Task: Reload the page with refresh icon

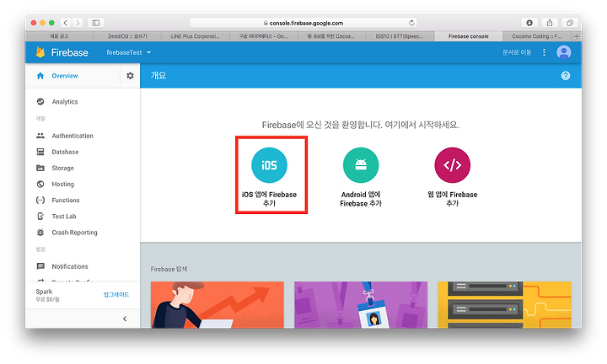Action: pos(411,23)
